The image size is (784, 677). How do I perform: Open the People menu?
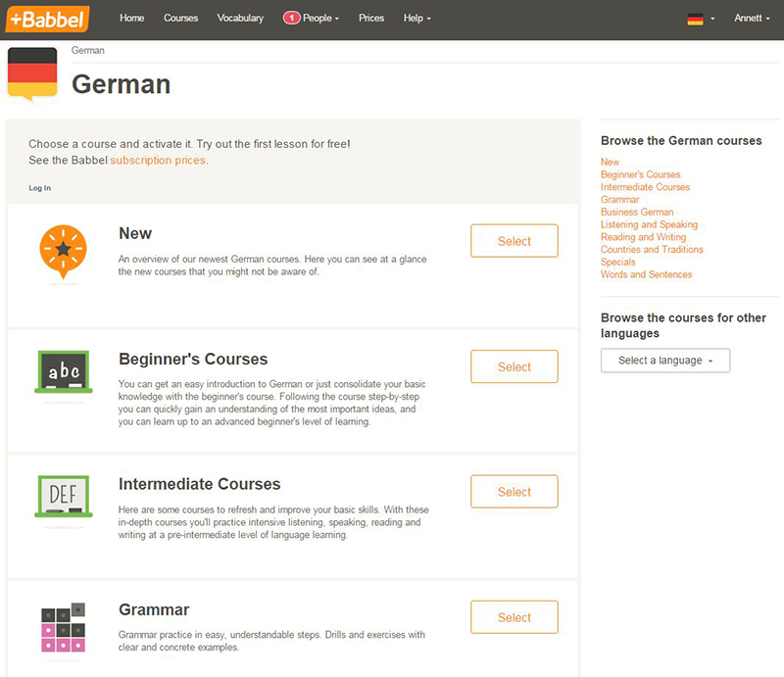point(321,18)
